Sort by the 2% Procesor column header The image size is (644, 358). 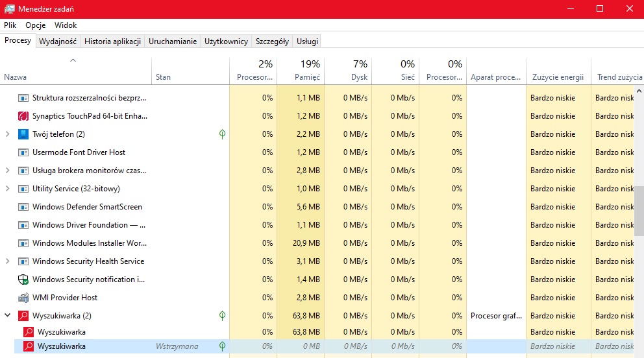point(253,71)
